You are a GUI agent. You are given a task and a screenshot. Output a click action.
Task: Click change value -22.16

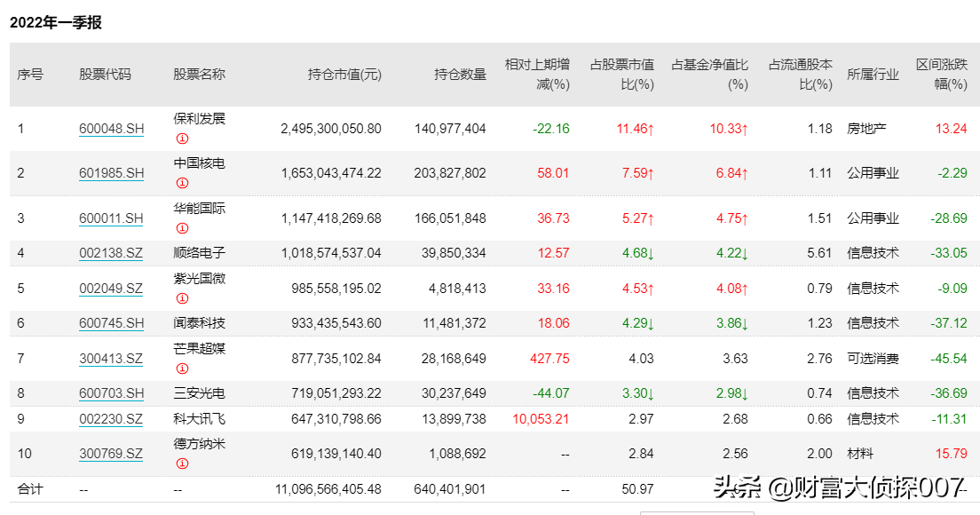[x=551, y=129]
